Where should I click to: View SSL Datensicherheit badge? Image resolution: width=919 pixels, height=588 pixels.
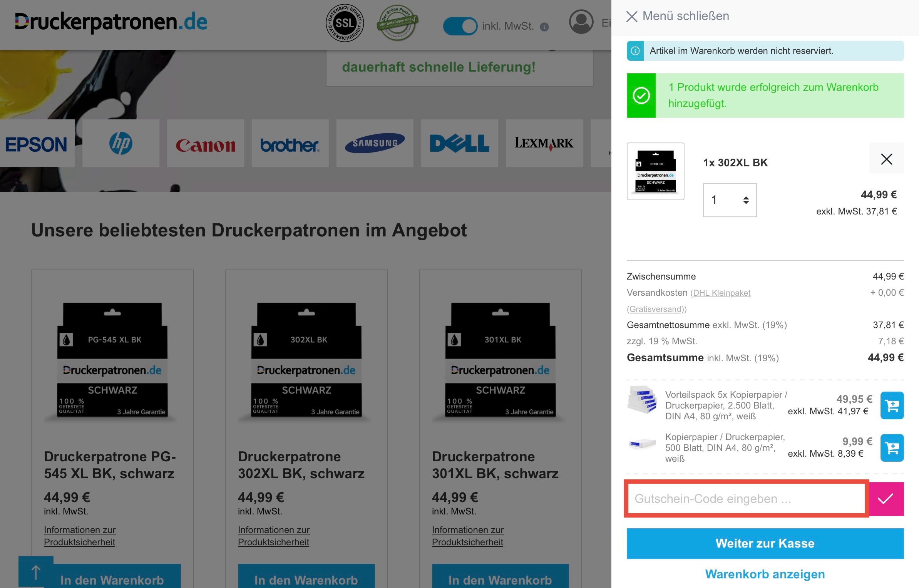pyautogui.click(x=345, y=23)
